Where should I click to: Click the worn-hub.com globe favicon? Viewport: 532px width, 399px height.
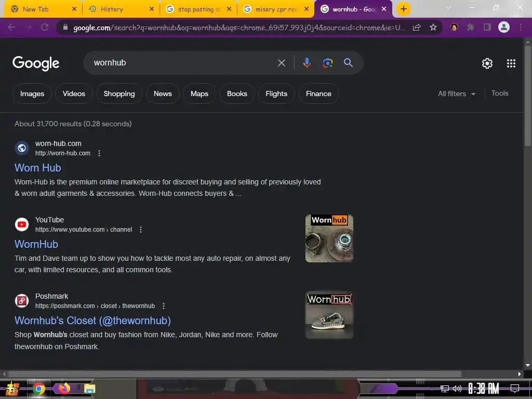coord(22,148)
